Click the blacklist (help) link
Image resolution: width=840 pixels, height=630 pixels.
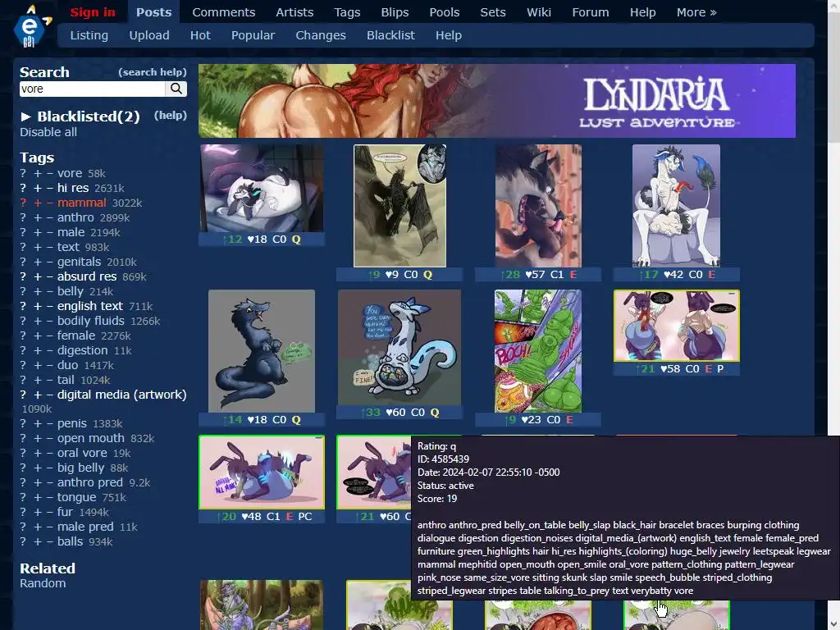[171, 116]
